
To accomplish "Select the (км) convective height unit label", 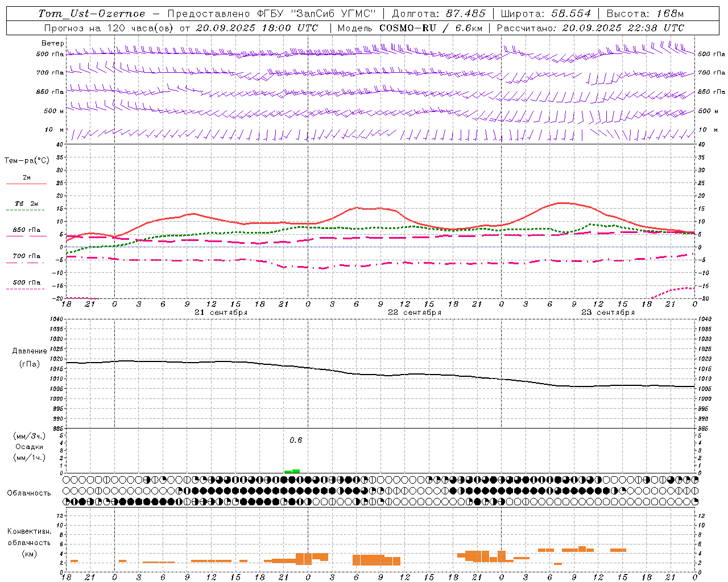I will [x=30, y=554].
